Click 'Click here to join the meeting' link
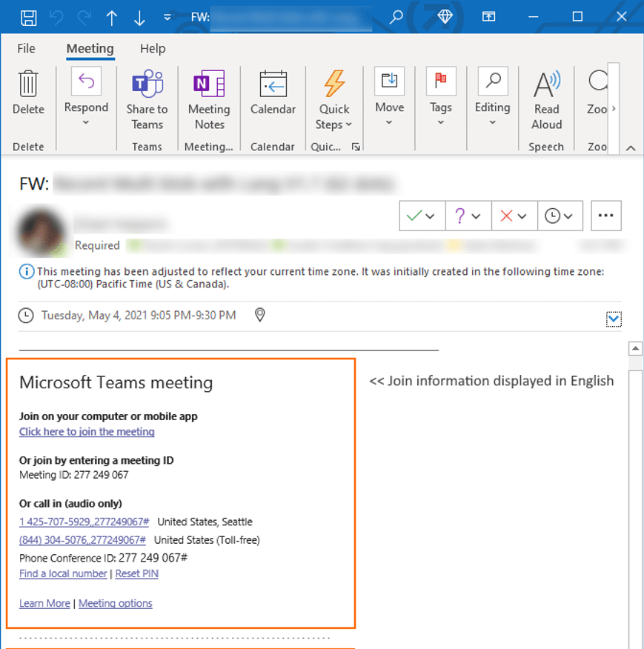Screen dimensions: 644x649 click(x=87, y=432)
